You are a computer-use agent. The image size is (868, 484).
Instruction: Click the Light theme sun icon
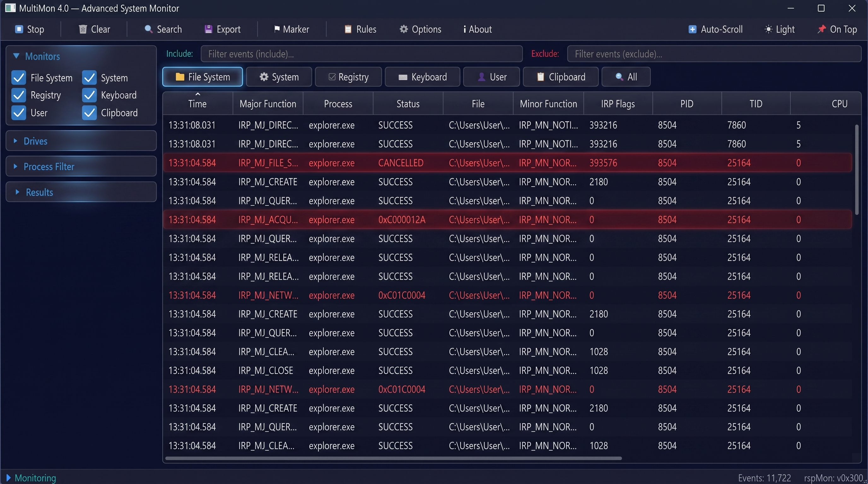coord(768,29)
